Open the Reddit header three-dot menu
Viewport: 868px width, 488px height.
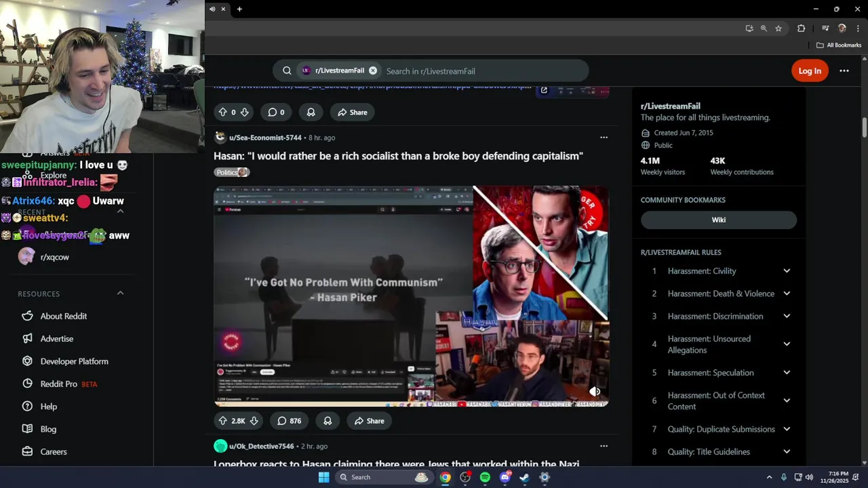[x=844, y=70]
